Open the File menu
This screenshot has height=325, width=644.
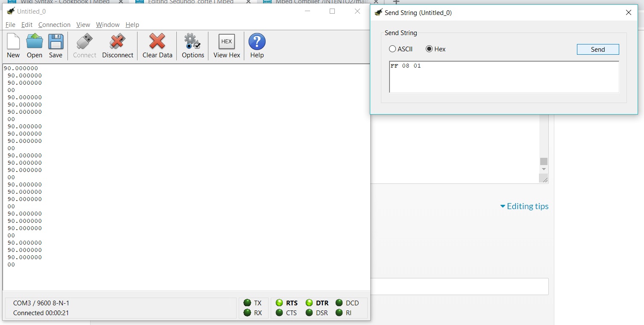tap(10, 25)
